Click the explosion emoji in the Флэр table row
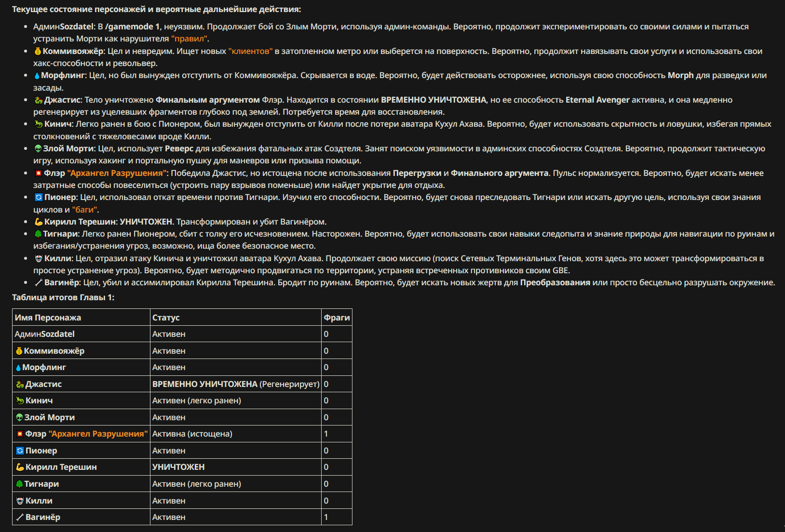785x532 pixels. [20, 434]
